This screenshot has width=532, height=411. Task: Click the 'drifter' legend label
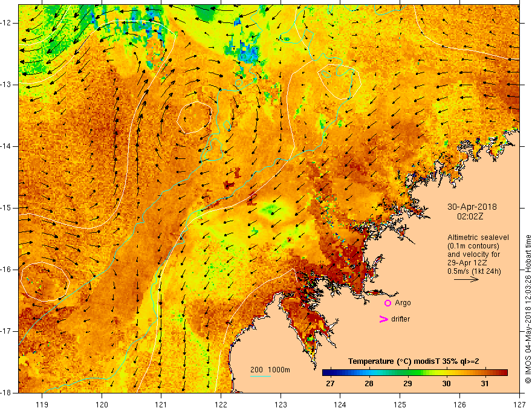[x=400, y=319]
